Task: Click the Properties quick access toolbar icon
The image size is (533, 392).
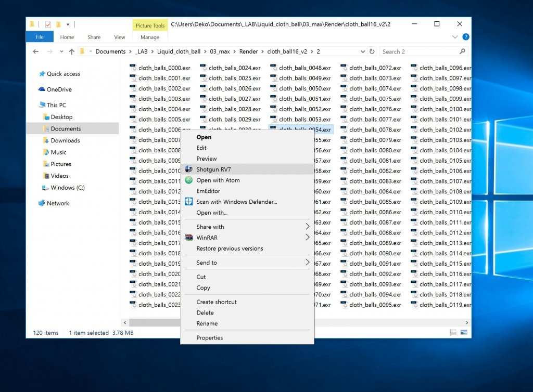Action: coord(48,24)
